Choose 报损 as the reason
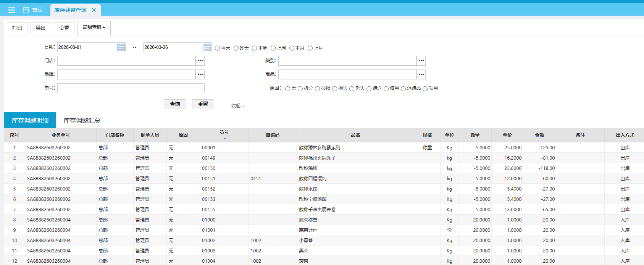Viewport: 644px width, 265px height. (x=317, y=89)
